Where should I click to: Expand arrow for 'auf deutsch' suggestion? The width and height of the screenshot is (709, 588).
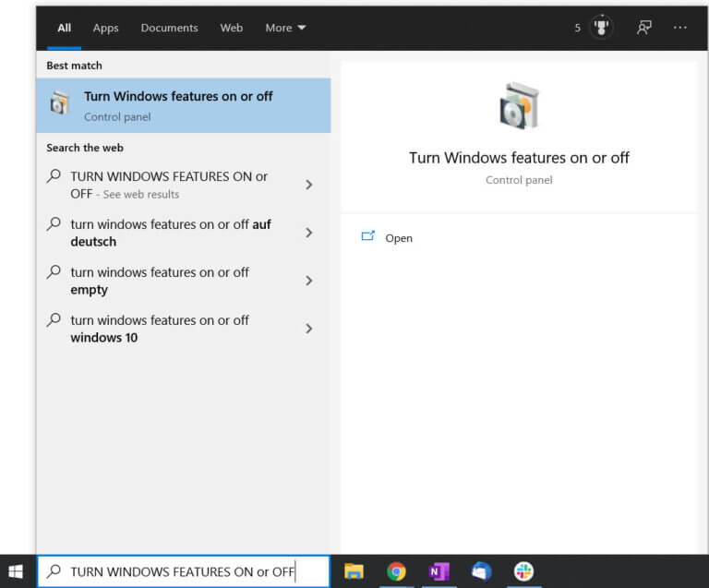pos(308,233)
